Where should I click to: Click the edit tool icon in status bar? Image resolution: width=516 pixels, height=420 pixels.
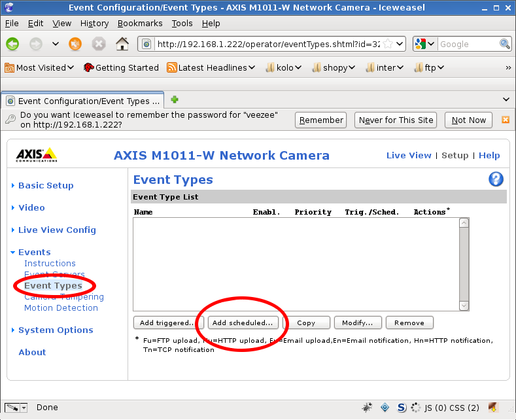click(x=12, y=408)
